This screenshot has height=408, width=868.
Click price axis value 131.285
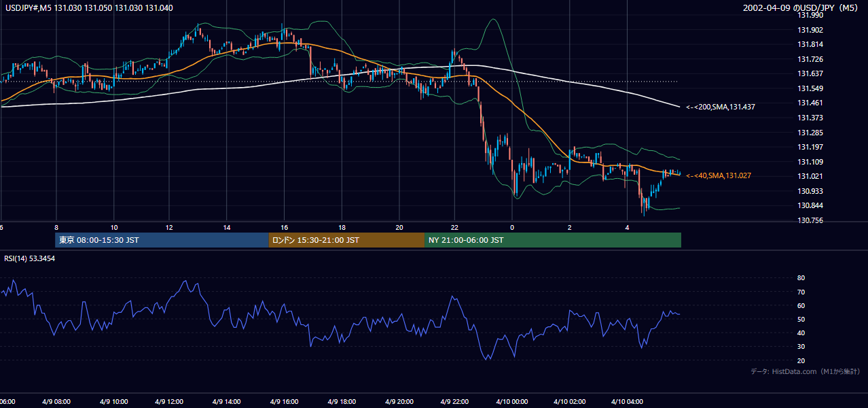click(811, 133)
